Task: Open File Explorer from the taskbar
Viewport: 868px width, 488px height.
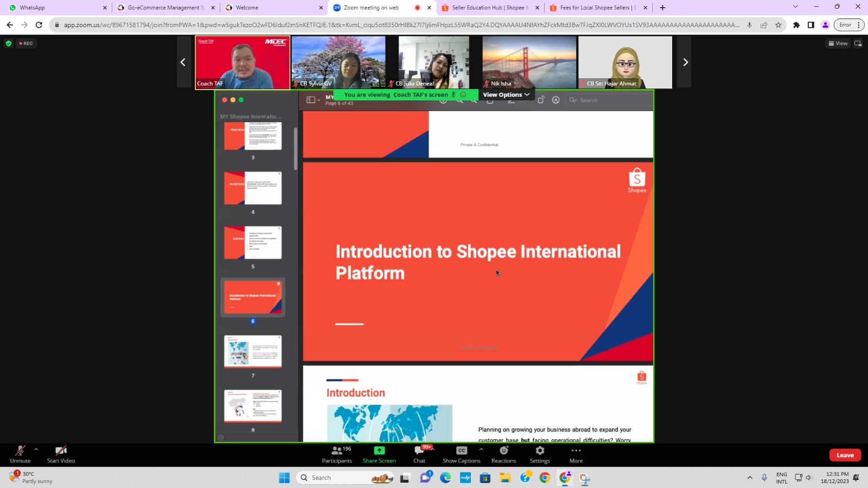Action: click(505, 478)
